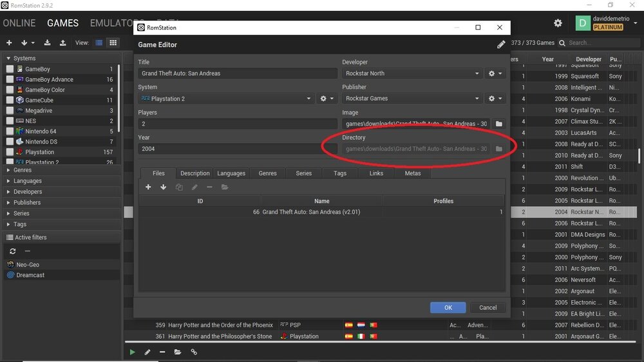The image size is (644, 362).
Task: Click the OK button
Action: [x=448, y=307]
